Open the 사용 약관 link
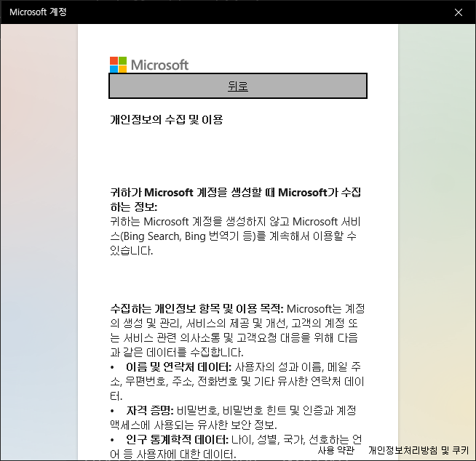 (336, 450)
